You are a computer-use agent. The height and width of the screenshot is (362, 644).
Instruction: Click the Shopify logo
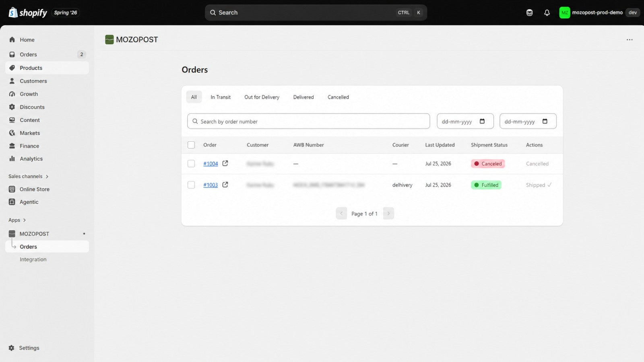pyautogui.click(x=28, y=12)
